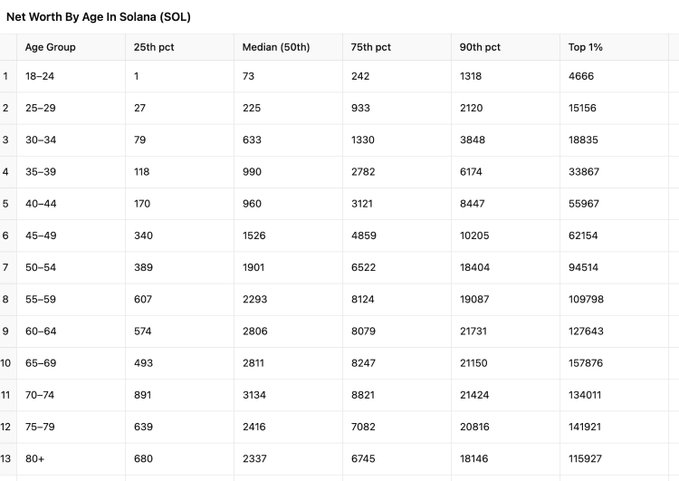Click the 90th pct column header
The width and height of the screenshot is (679, 481).
click(x=480, y=47)
